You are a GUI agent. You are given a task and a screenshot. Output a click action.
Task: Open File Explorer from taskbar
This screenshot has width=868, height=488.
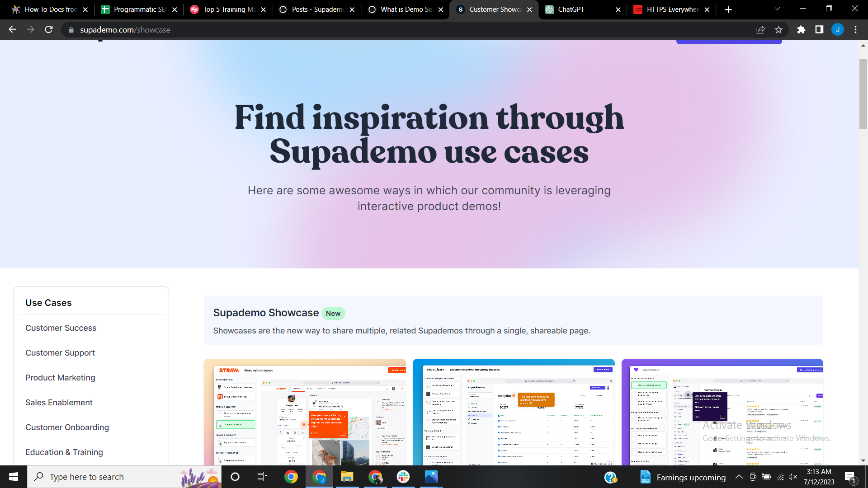coord(347,477)
